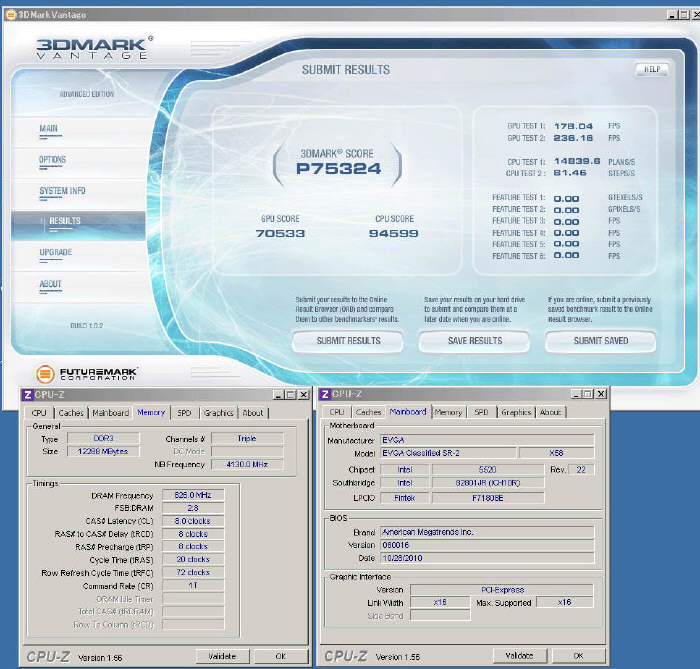Click the Z icon in right CPU-Z window

325,394
